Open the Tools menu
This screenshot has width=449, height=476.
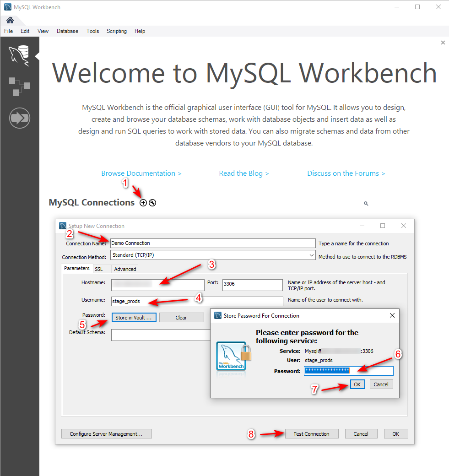(x=92, y=31)
